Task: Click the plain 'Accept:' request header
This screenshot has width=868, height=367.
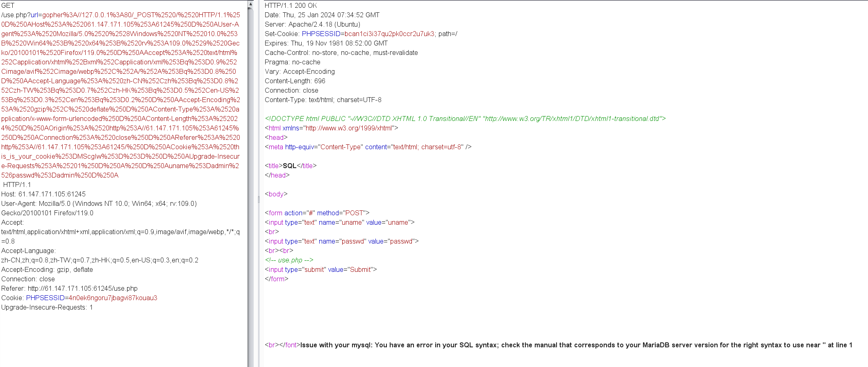Action: point(13,222)
